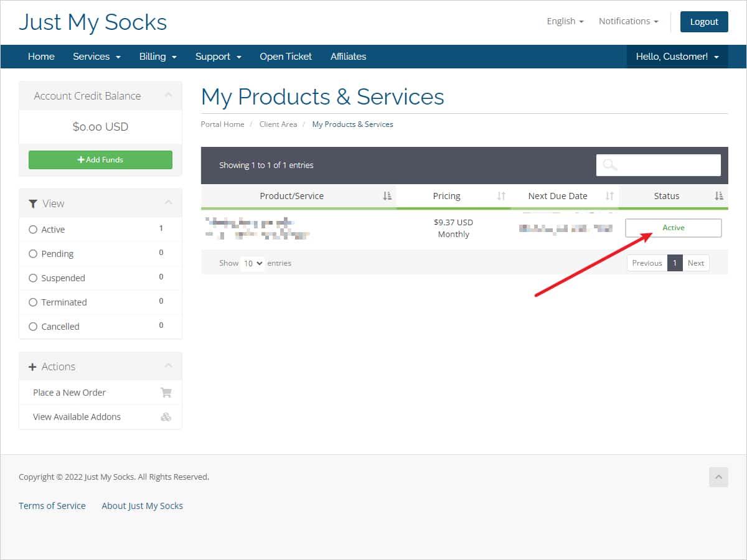The width and height of the screenshot is (747, 560).
Task: Click the cubes icon beside View Available Addons
Action: coord(166,417)
